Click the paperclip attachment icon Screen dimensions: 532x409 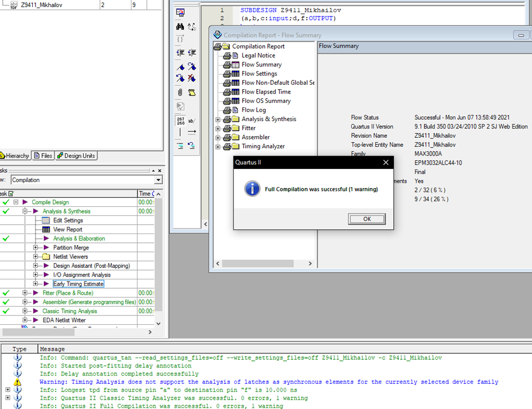click(180, 92)
